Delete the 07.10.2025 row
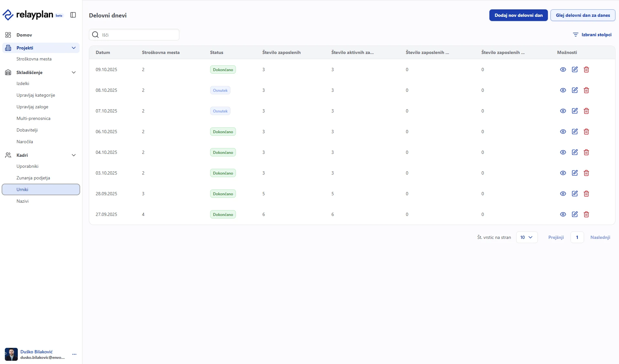Image resolution: width=619 pixels, height=364 pixels. [586, 111]
